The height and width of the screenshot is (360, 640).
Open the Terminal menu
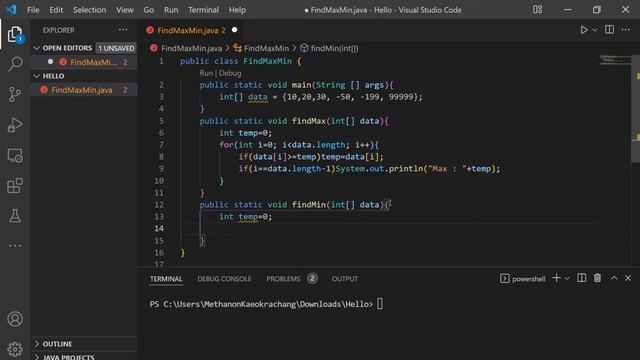pyautogui.click(x=203, y=10)
